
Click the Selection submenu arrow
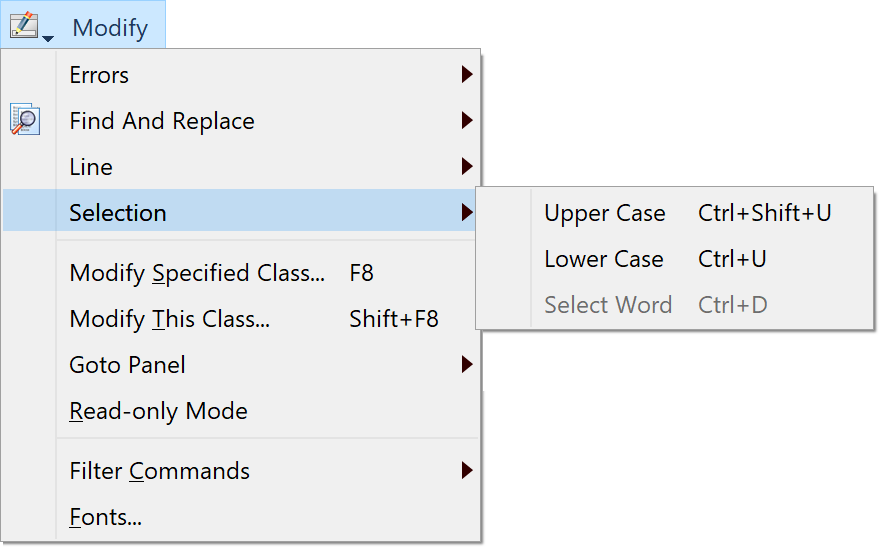tap(467, 212)
